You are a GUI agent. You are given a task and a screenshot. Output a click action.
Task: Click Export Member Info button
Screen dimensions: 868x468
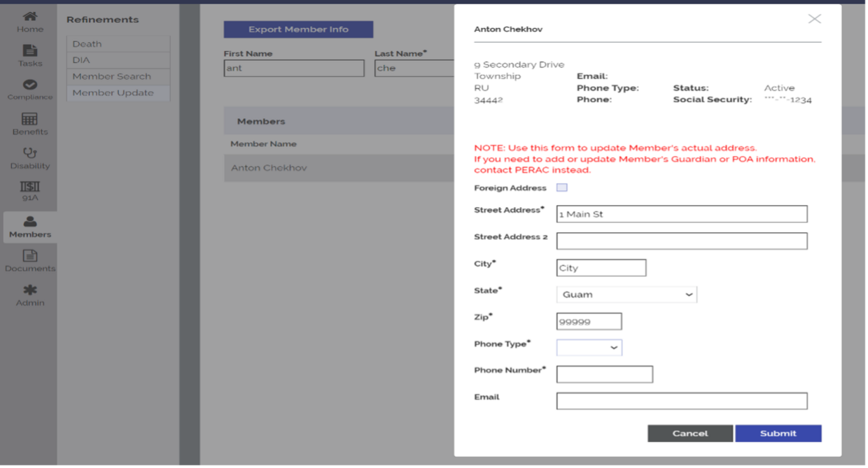point(298,29)
